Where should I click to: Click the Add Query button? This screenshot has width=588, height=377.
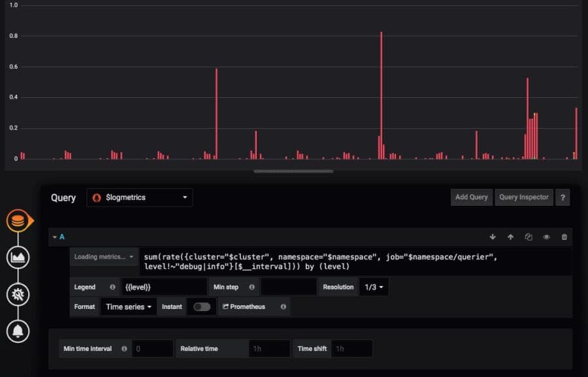click(x=471, y=197)
